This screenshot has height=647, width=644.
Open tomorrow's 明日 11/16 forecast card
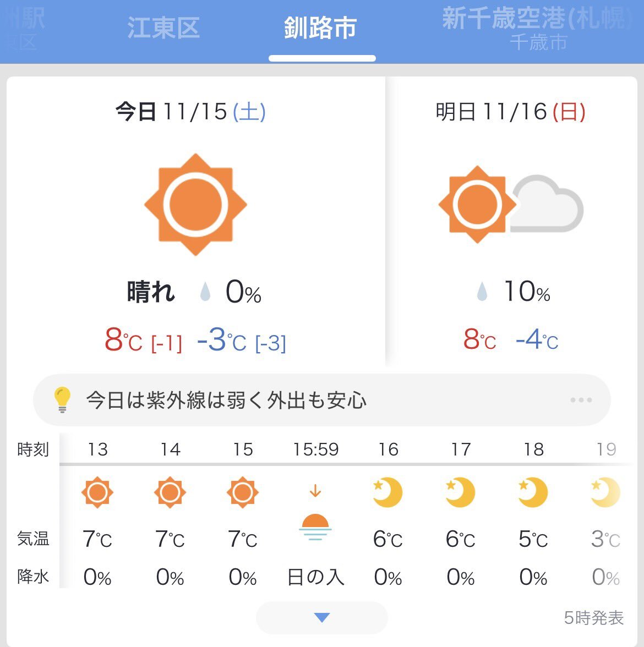click(x=511, y=112)
